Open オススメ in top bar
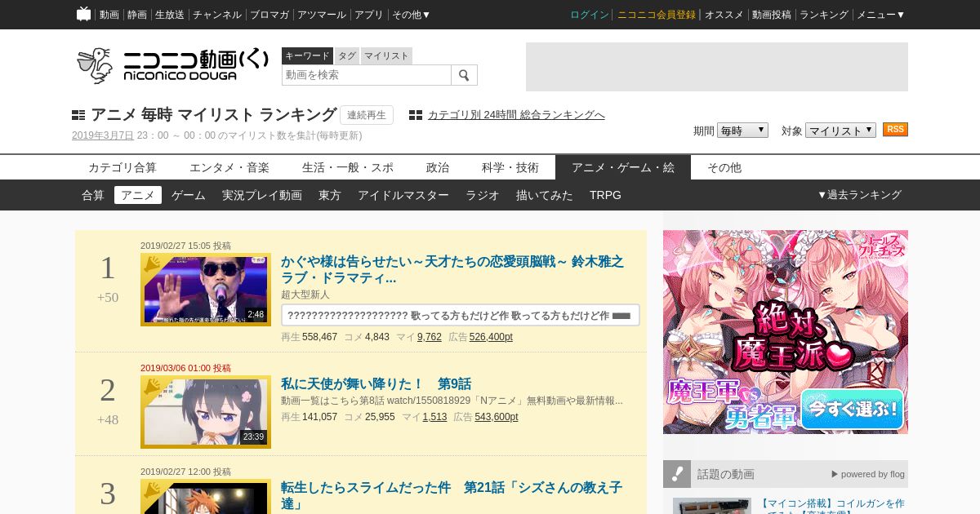 pyautogui.click(x=724, y=15)
